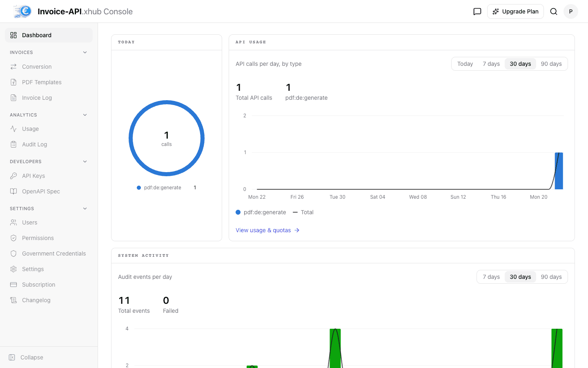Select 30 days range in System Activity

click(x=520, y=277)
